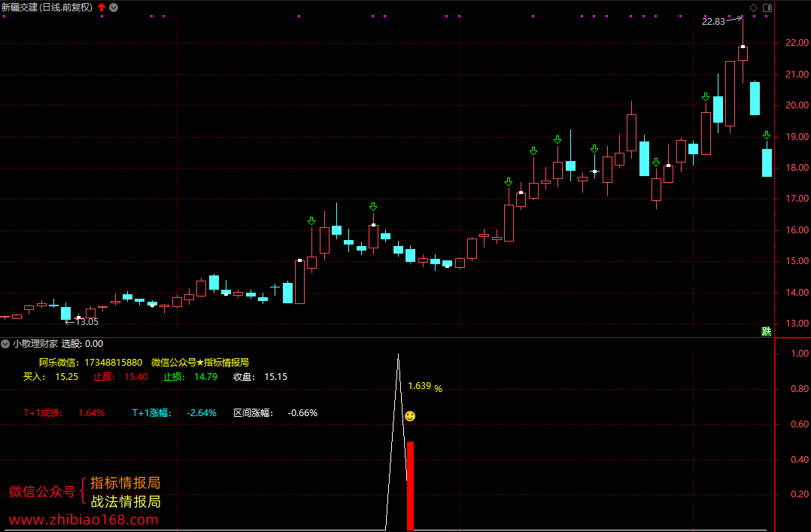Click the 1.639 % label near the peak
811x532 pixels.
tap(424, 387)
